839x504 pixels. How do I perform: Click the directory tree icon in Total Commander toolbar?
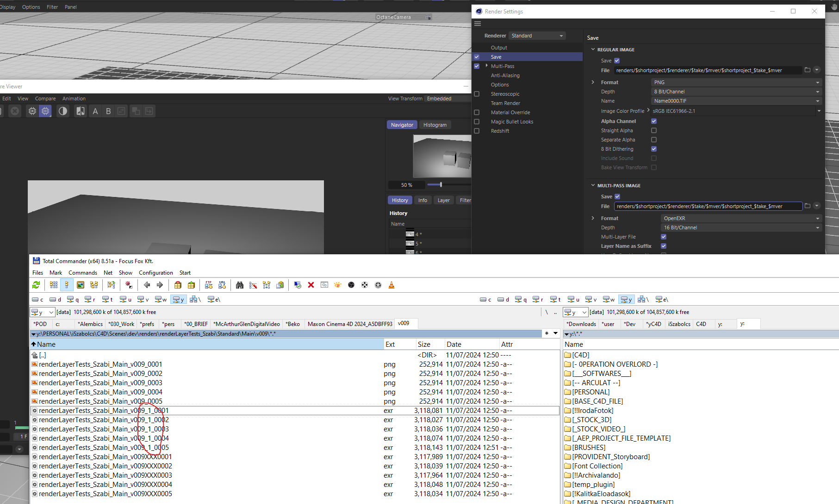click(x=94, y=285)
